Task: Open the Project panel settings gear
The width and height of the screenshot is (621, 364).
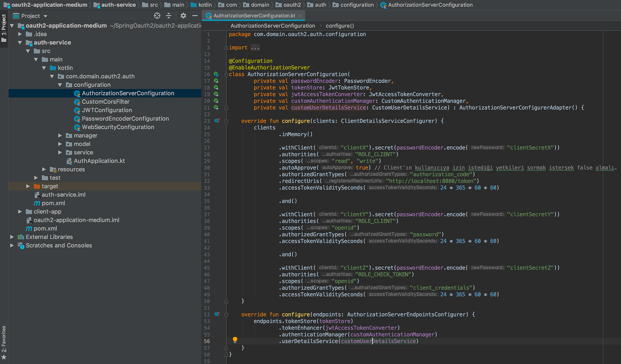Action: (183, 16)
